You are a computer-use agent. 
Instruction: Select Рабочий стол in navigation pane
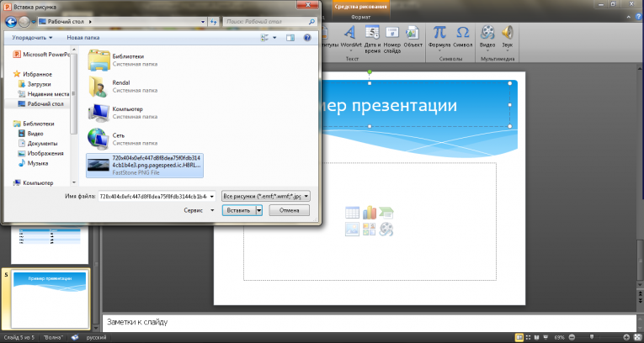click(40, 103)
